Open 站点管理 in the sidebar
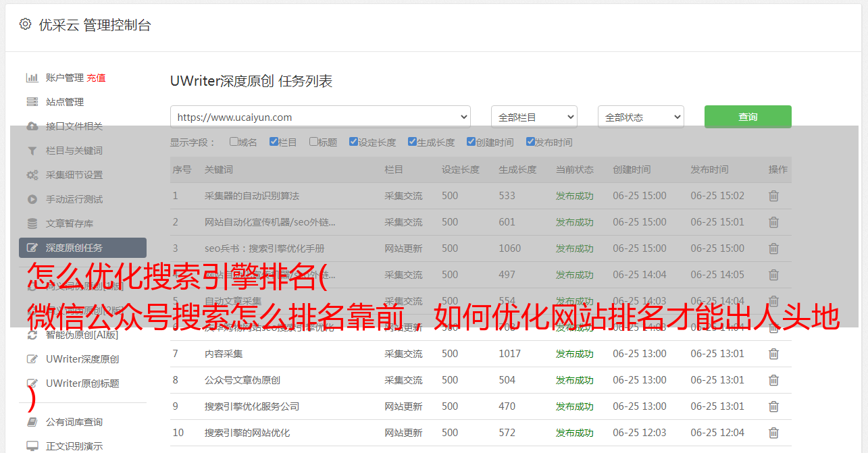 coord(65,102)
